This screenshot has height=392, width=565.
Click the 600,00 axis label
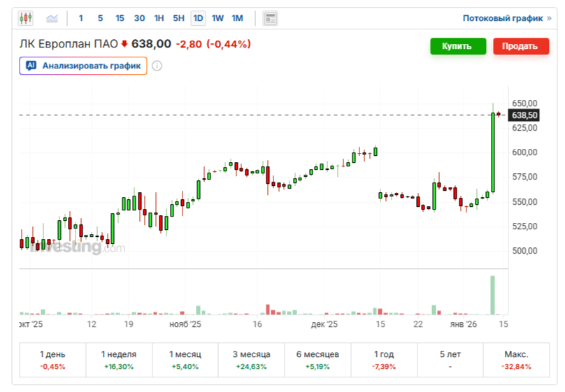(x=524, y=152)
